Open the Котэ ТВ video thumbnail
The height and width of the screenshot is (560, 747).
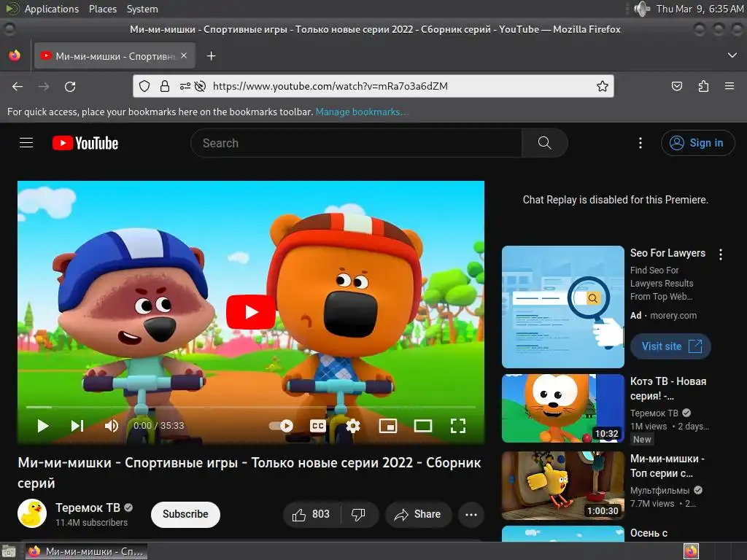point(562,408)
